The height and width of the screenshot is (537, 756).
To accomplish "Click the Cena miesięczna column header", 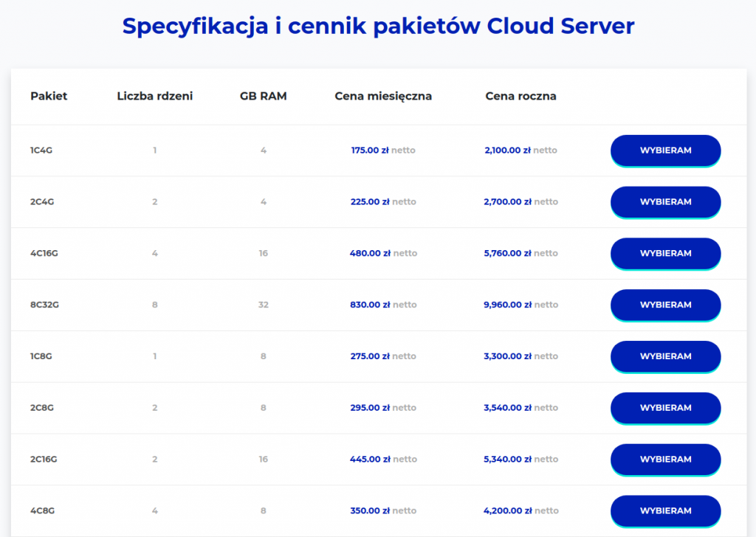I will point(383,97).
